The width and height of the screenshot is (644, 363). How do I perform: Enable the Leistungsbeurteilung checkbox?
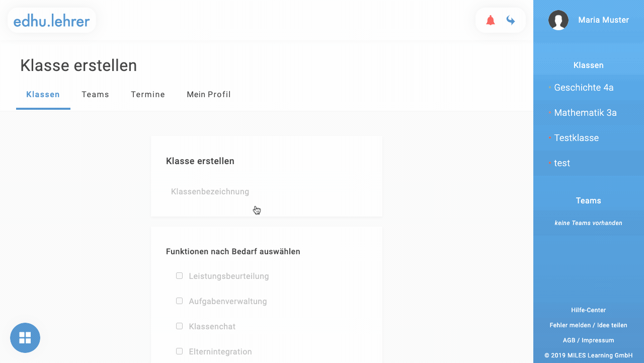(x=179, y=276)
